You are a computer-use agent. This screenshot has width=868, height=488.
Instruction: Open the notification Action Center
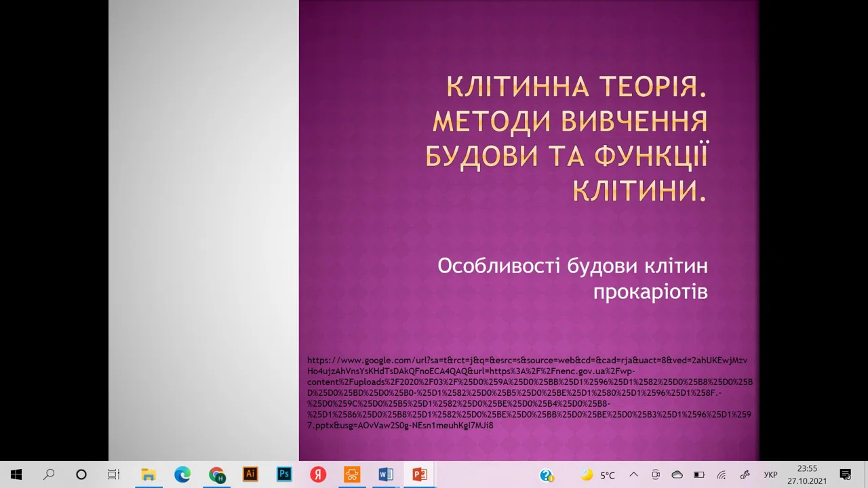845,474
